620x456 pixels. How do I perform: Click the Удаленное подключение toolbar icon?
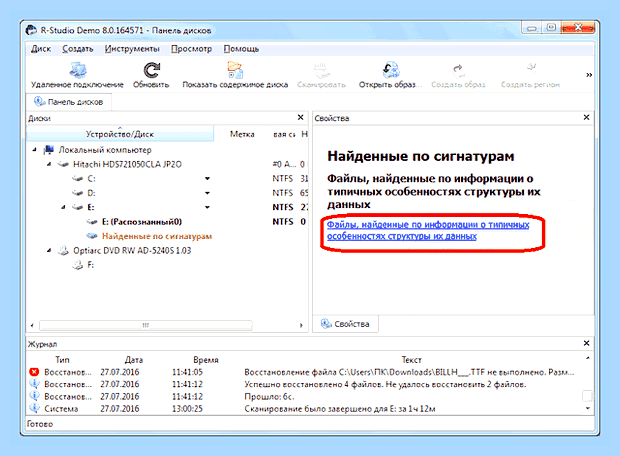(x=78, y=70)
